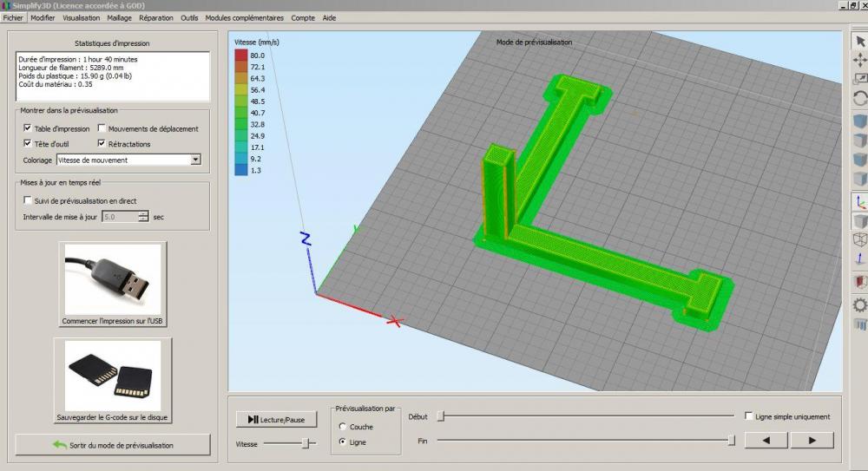Toggle the Tête d'outil checkbox
Screen dimensions: 868x471
click(27, 143)
